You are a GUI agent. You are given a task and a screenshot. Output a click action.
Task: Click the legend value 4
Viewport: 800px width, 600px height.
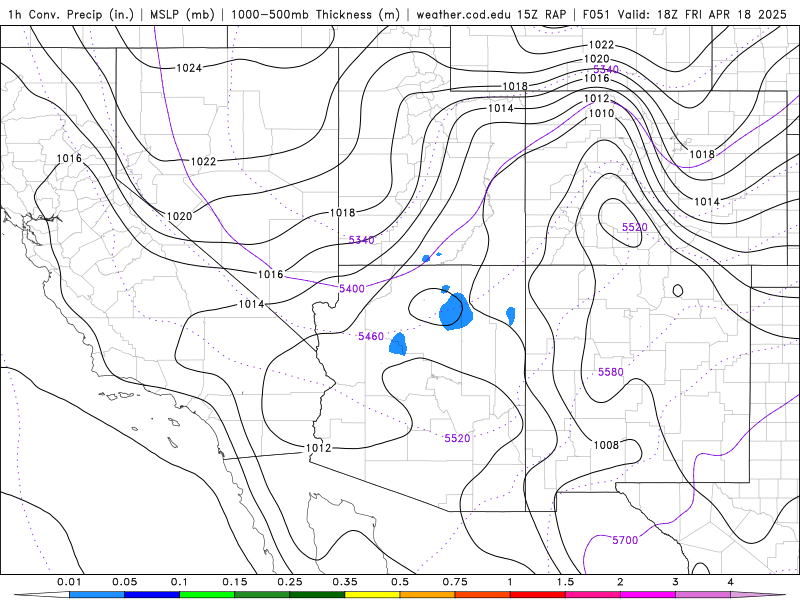(x=731, y=582)
